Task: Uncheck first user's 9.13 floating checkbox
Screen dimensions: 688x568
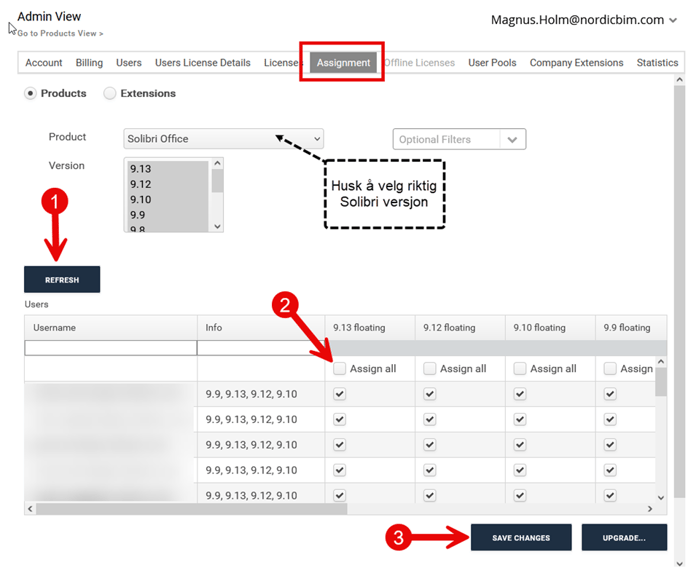Action: 340,394
